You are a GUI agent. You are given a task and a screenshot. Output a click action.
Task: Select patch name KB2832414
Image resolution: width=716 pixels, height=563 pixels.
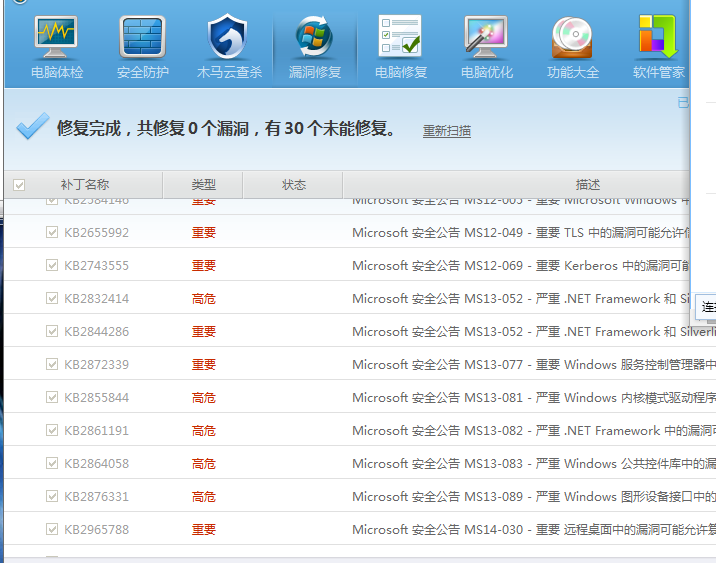pyautogui.click(x=96, y=299)
